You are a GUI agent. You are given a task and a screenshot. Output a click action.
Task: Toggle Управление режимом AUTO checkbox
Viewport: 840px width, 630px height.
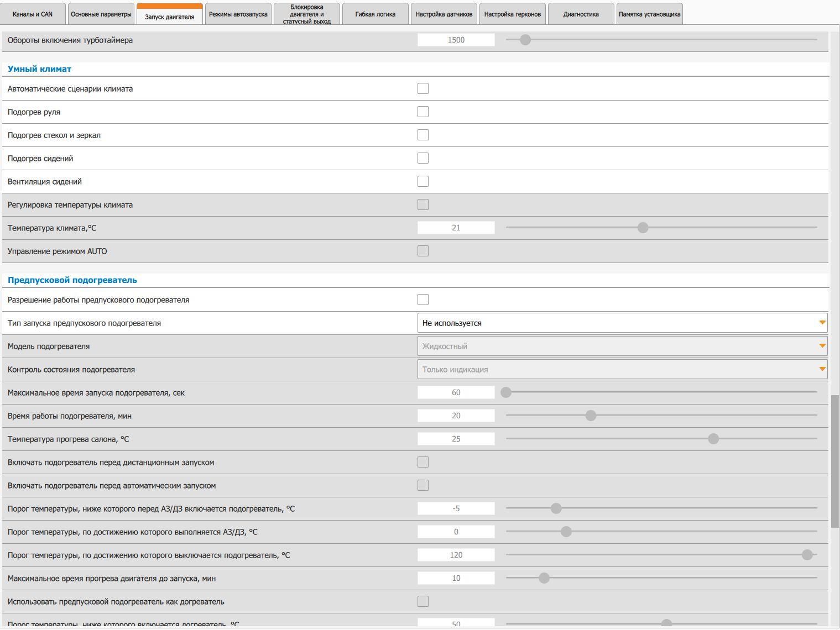pyautogui.click(x=423, y=251)
